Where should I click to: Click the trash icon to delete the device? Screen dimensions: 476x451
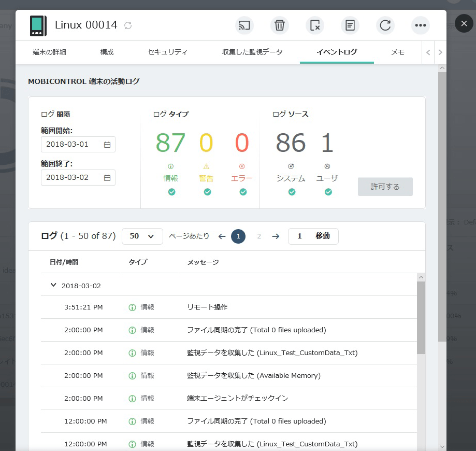point(279,25)
